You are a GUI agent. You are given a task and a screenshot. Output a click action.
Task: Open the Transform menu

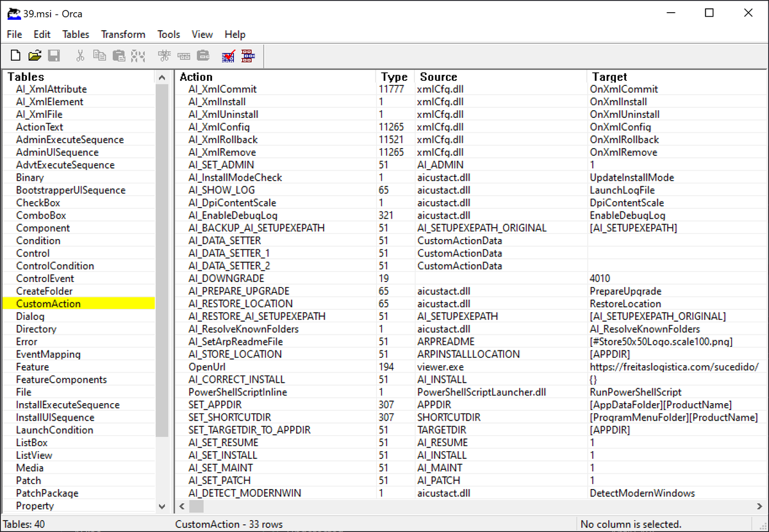[123, 35]
